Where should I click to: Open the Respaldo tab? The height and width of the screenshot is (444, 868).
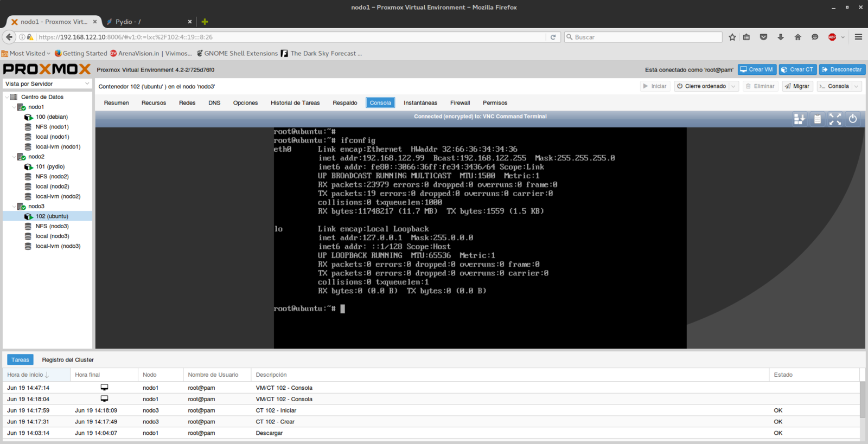coord(345,103)
